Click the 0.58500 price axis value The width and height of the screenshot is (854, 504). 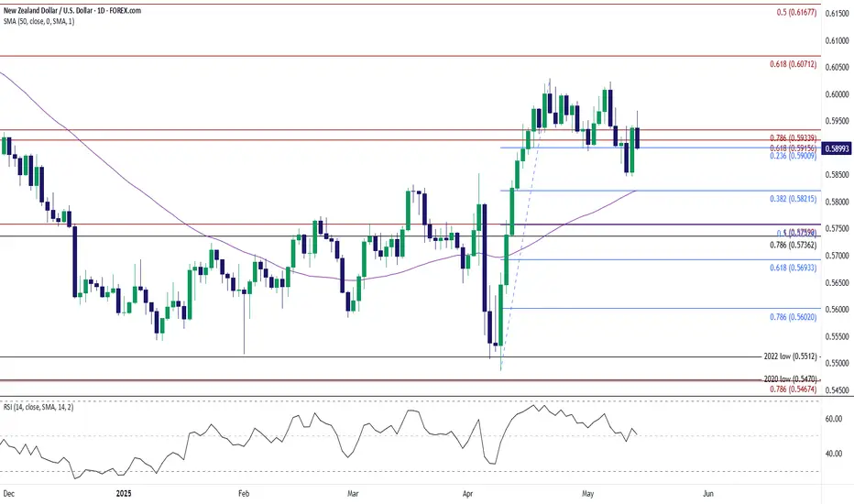838,175
